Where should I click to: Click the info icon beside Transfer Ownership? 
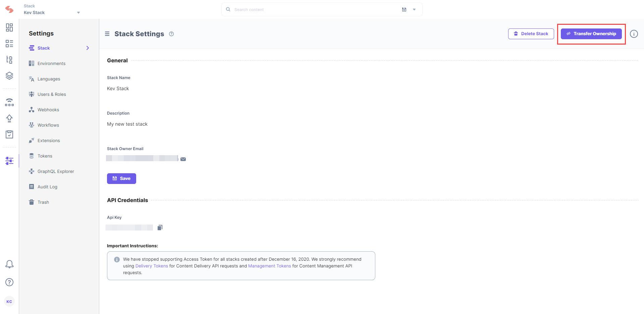pyautogui.click(x=634, y=34)
